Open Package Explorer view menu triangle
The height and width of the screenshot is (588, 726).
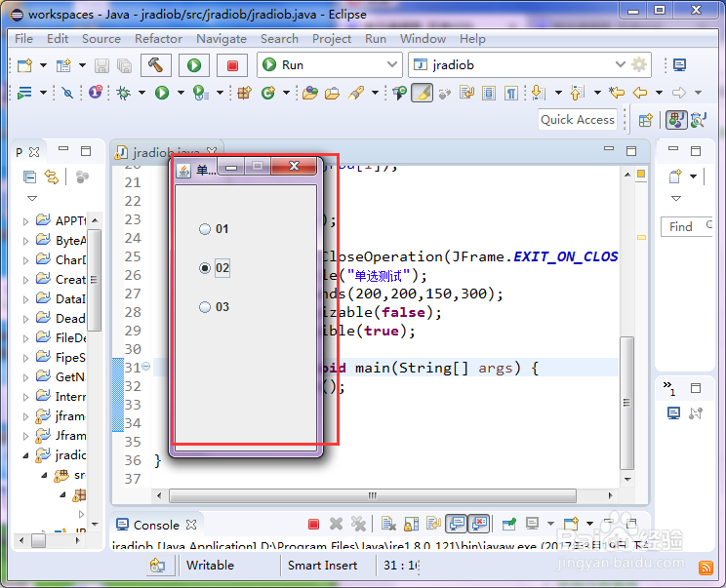[32, 198]
